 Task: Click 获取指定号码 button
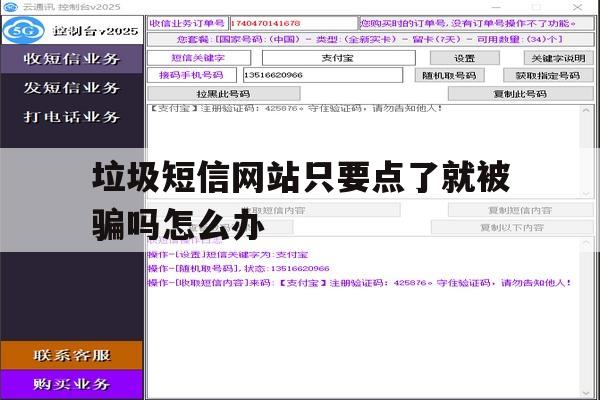point(548,75)
